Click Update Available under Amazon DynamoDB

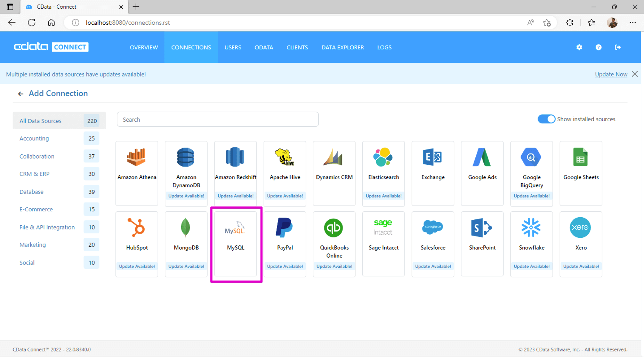tap(186, 196)
